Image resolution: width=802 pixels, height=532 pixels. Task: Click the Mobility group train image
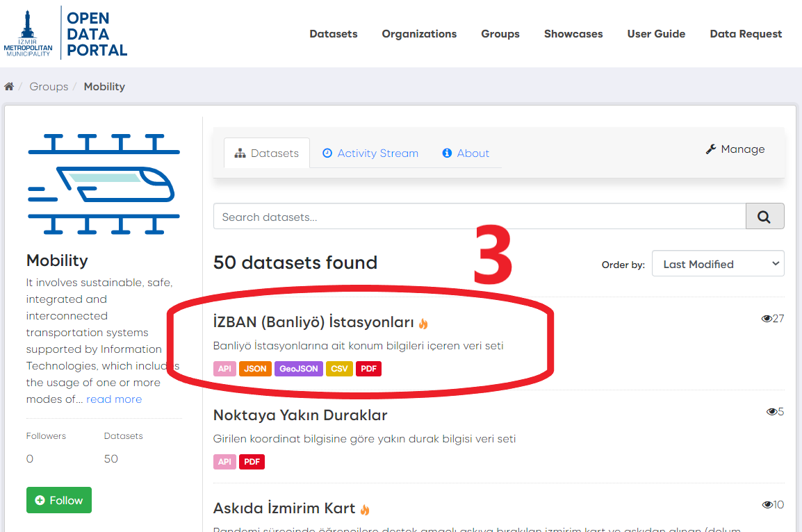[x=104, y=183]
